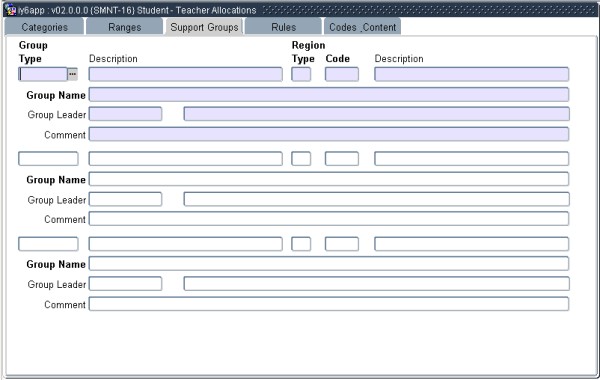Select the first Comment field

click(x=329, y=134)
